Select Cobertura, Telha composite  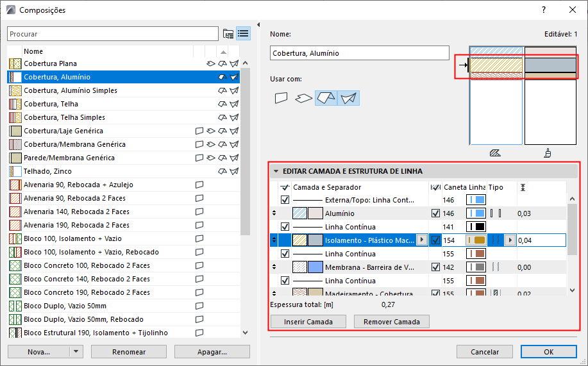tap(123, 104)
